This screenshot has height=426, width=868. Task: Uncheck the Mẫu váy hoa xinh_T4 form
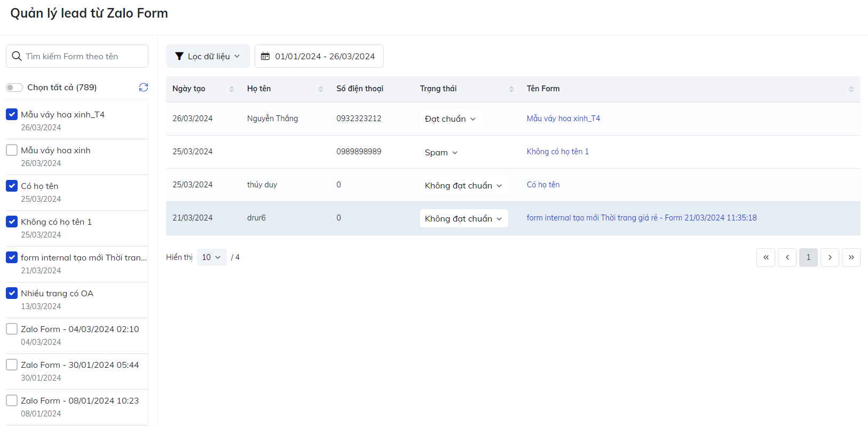pos(12,114)
